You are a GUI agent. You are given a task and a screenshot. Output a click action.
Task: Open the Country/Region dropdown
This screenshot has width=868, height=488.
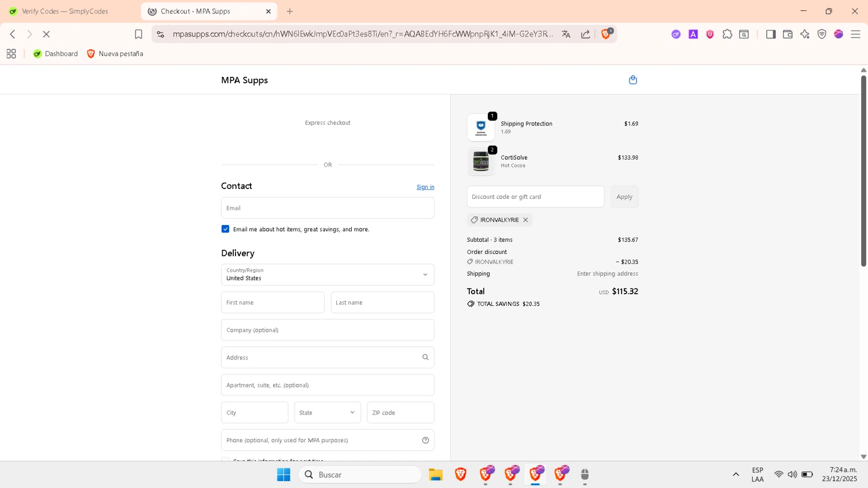[328, 275]
